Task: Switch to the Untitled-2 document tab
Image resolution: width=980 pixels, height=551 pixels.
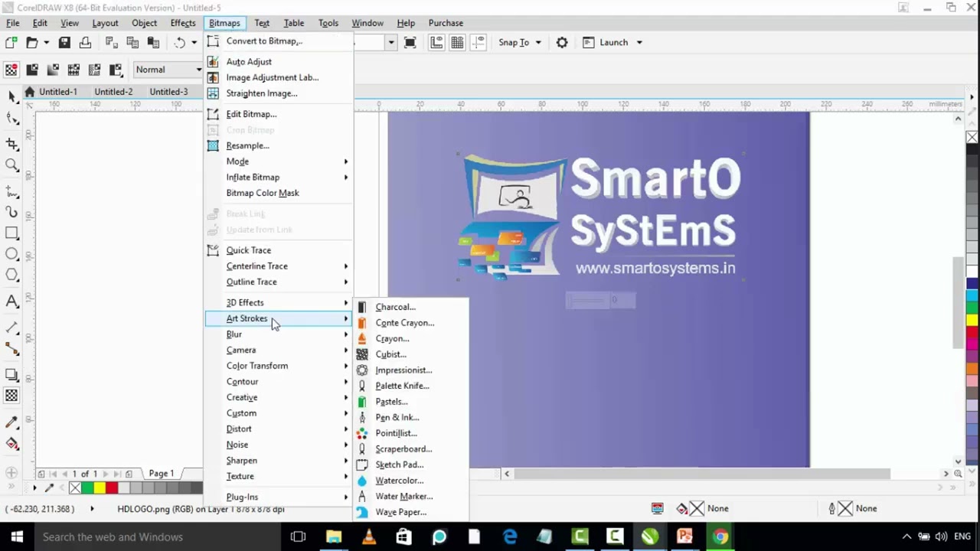Action: (x=113, y=92)
